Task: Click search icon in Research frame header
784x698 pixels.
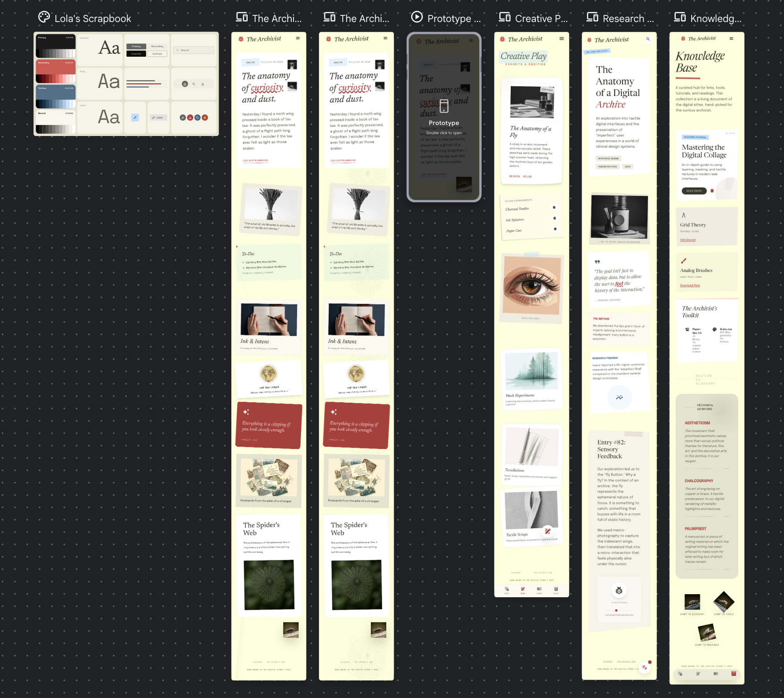Action: click(x=648, y=39)
